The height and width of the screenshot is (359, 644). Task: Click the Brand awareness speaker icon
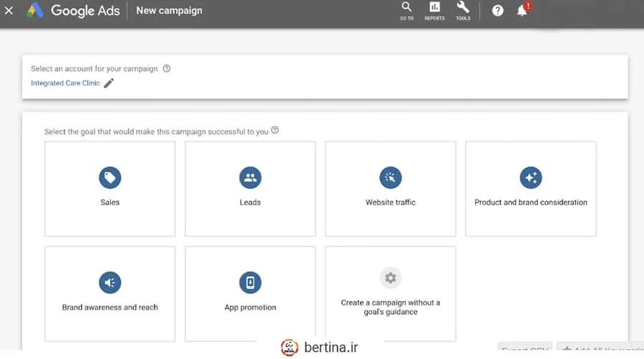tap(109, 282)
